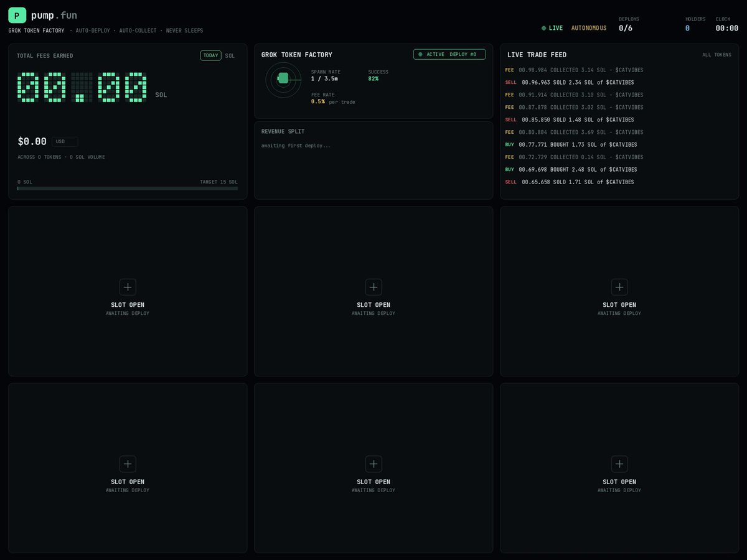
Task: Click the fees progress bar toward 15 SOL
Action: point(128,188)
